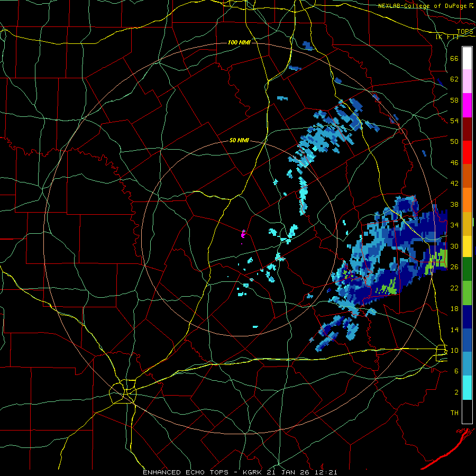
Task: Click the legend value 26
Action: (454, 267)
